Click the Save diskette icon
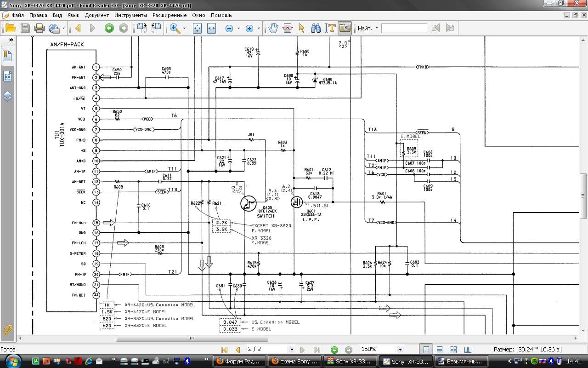 [25, 28]
